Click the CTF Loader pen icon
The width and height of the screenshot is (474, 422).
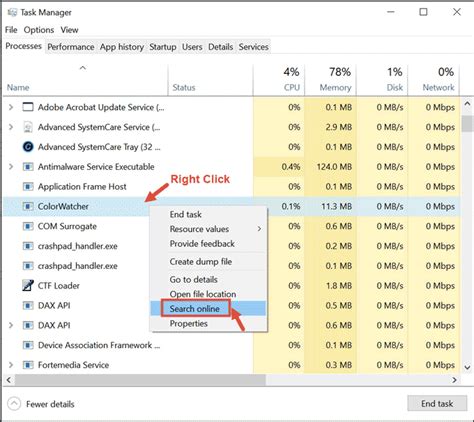28,286
